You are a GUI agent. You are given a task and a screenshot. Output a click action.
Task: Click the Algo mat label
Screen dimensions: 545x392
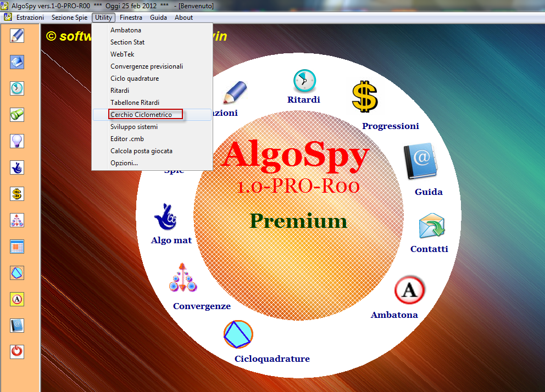(x=171, y=240)
